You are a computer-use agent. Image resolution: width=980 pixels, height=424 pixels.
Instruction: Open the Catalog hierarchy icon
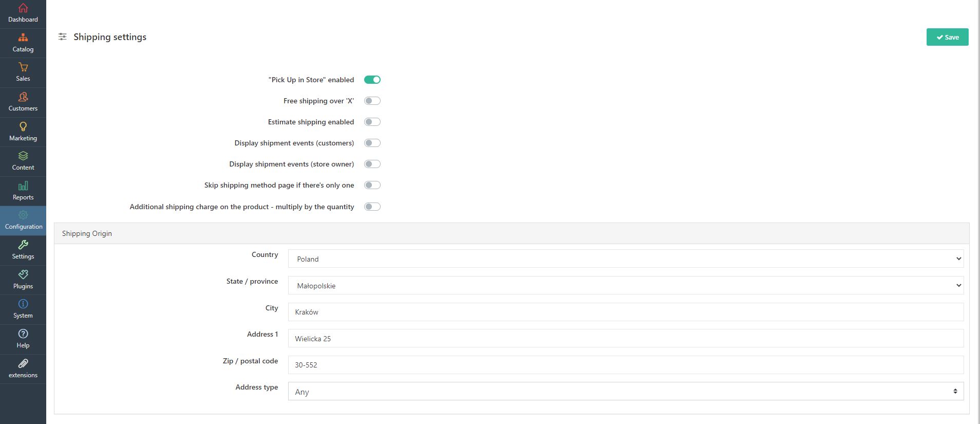23,38
